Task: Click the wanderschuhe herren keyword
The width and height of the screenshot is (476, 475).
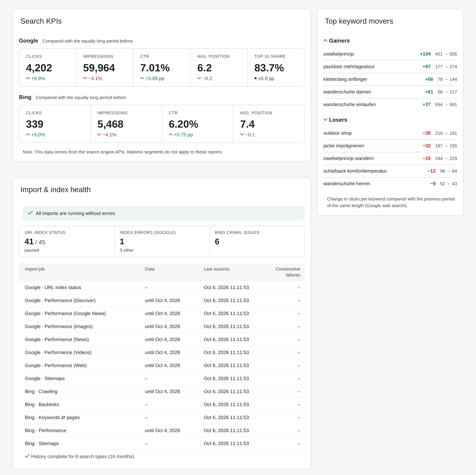Action: [x=347, y=184]
